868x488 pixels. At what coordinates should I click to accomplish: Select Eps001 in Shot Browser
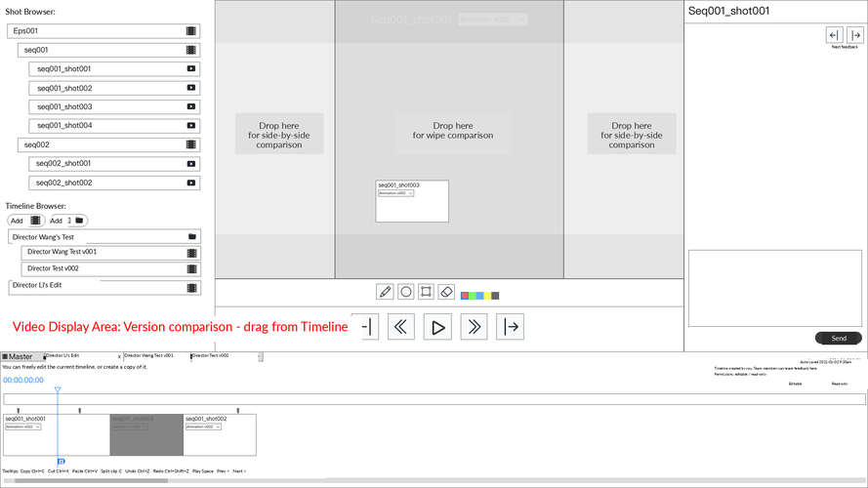click(103, 31)
